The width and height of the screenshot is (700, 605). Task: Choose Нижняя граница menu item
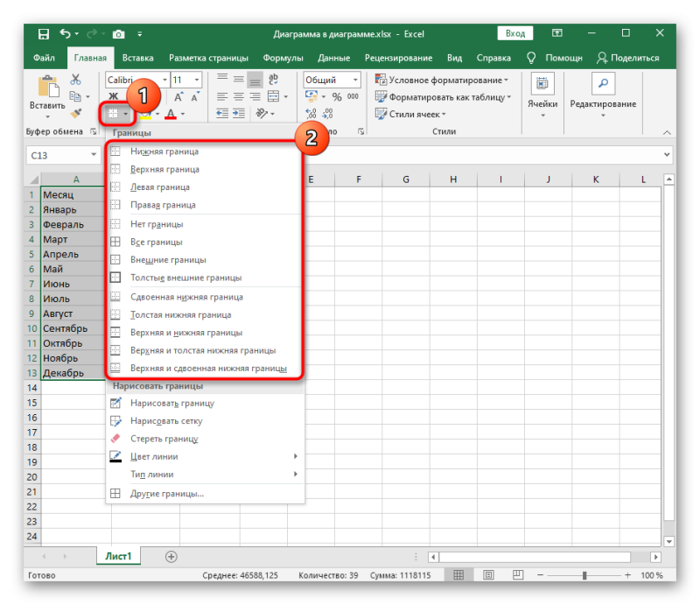pos(205,151)
